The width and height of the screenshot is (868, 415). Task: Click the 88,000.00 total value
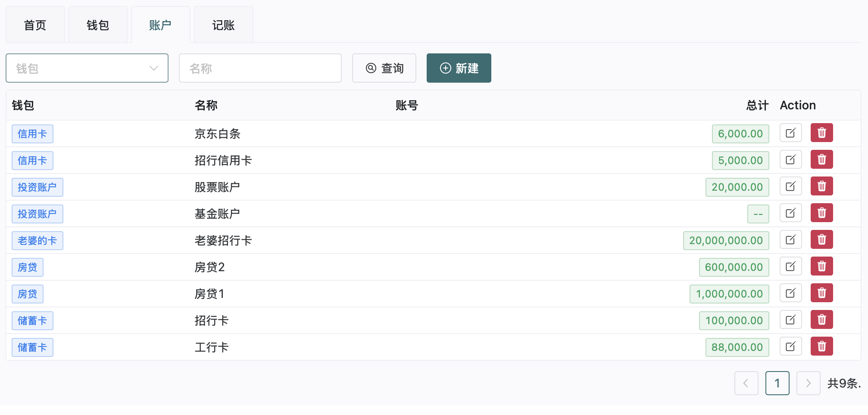737,347
